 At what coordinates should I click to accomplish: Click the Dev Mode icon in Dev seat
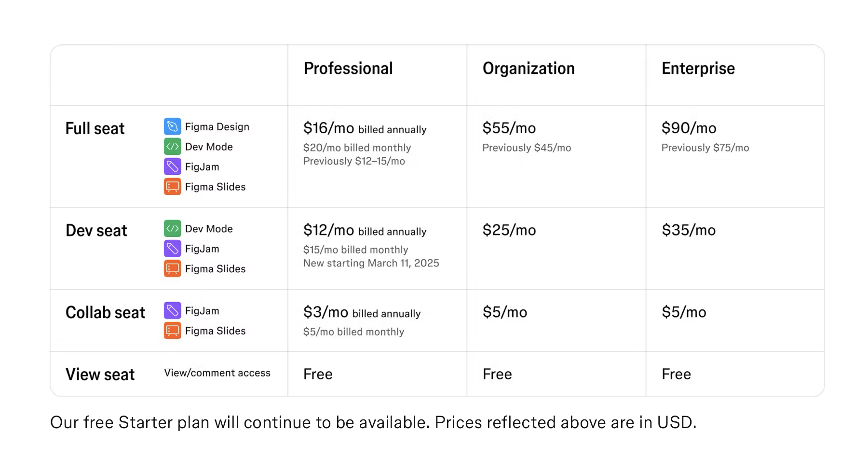172,229
